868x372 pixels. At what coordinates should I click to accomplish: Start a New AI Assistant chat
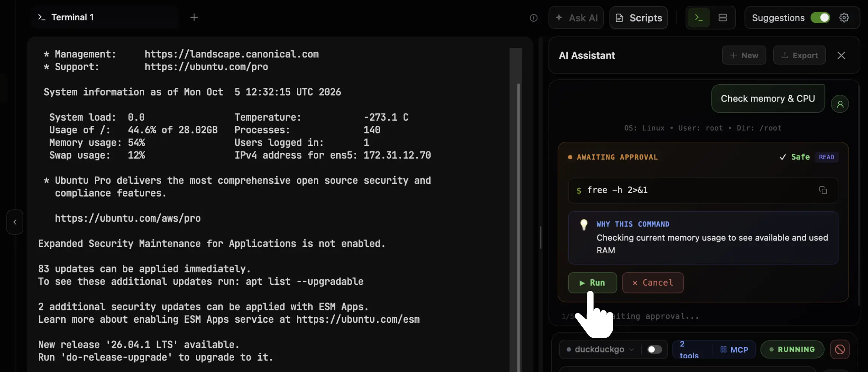click(744, 55)
